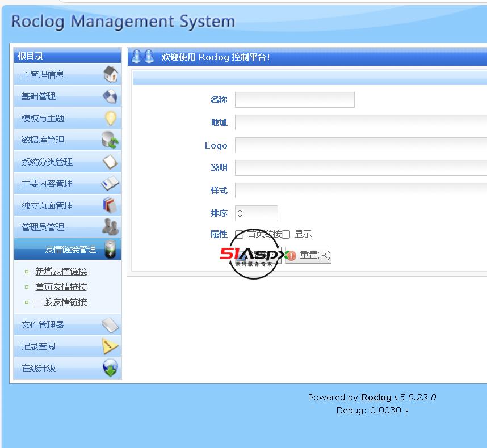The height and width of the screenshot is (448, 487).
Task: Focus the Logo input field
Action: click(x=361, y=145)
